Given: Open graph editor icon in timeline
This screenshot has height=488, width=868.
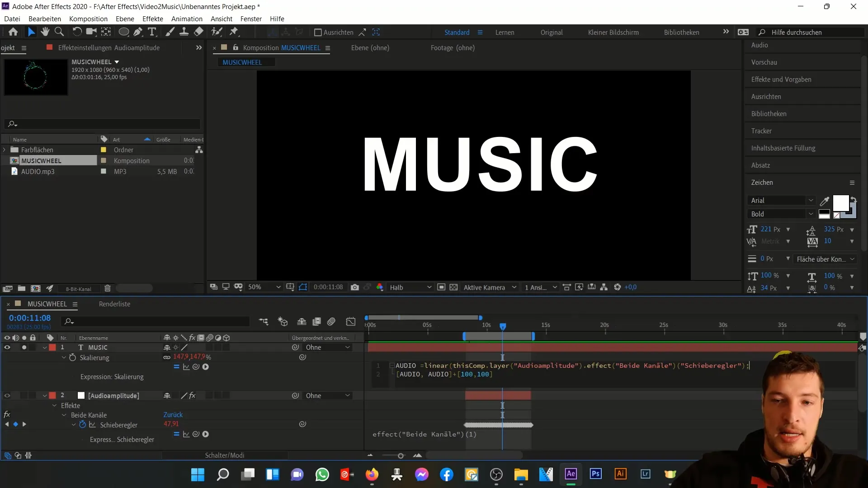Looking at the screenshot, I should (351, 322).
